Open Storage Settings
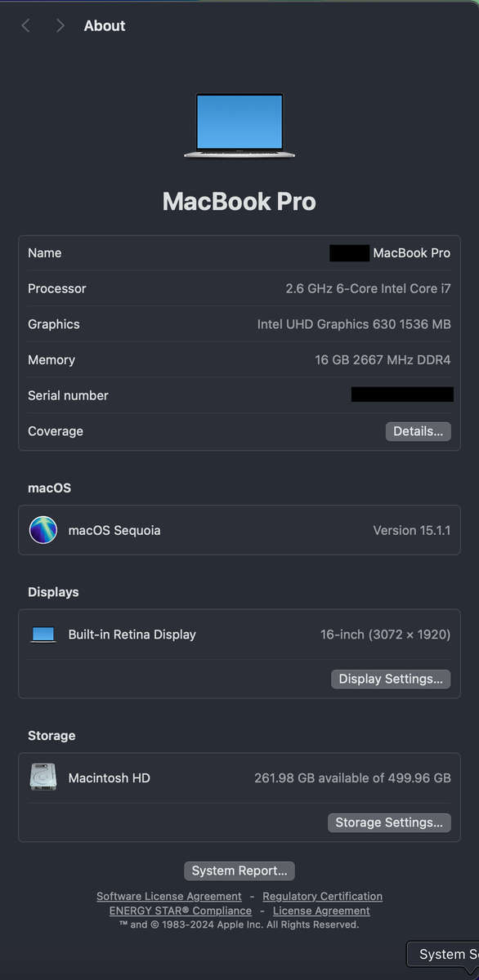Image resolution: width=479 pixels, height=980 pixels. tap(389, 822)
